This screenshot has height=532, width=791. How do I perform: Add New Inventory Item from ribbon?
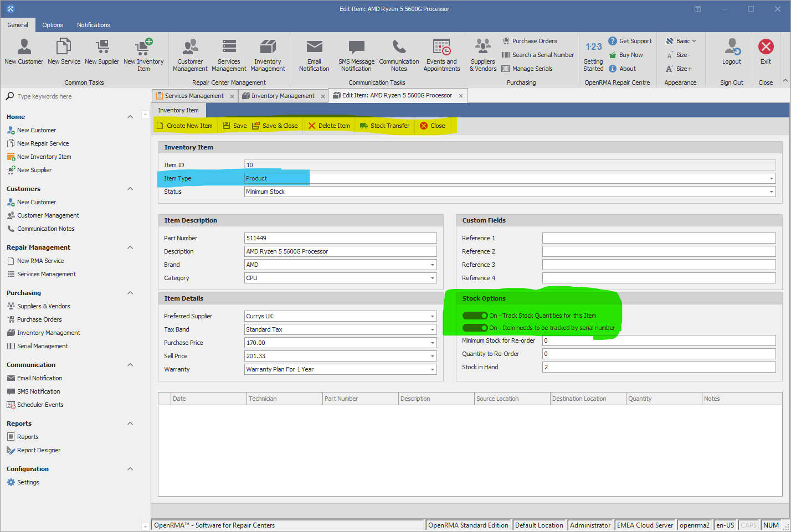coord(143,55)
